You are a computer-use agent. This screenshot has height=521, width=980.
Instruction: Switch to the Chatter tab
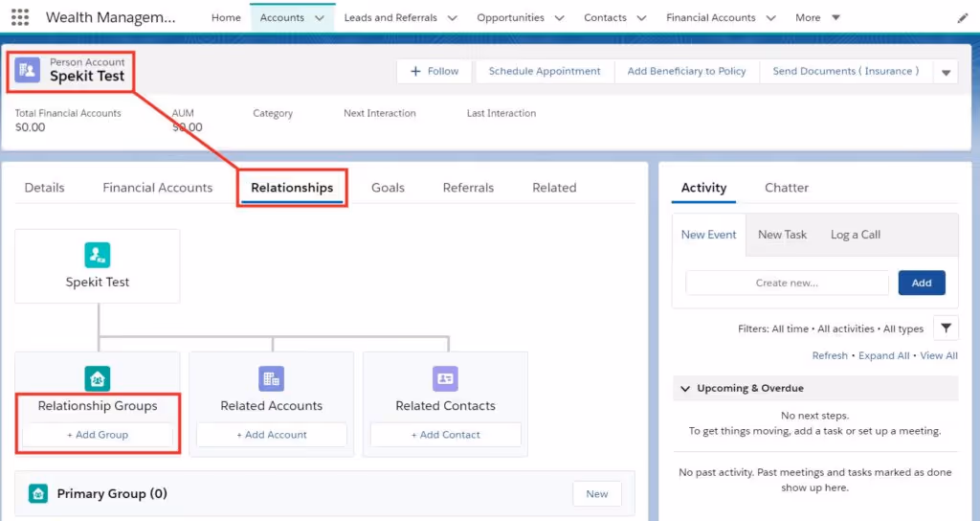tap(787, 188)
